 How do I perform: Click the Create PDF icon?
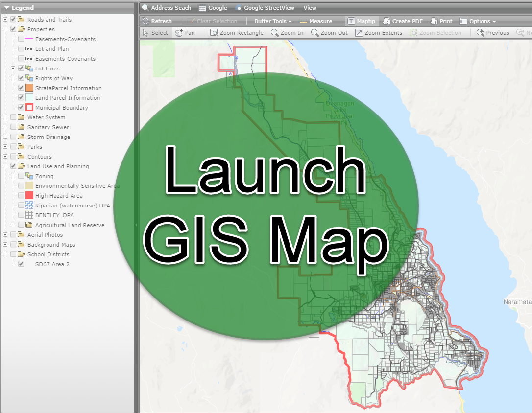387,21
